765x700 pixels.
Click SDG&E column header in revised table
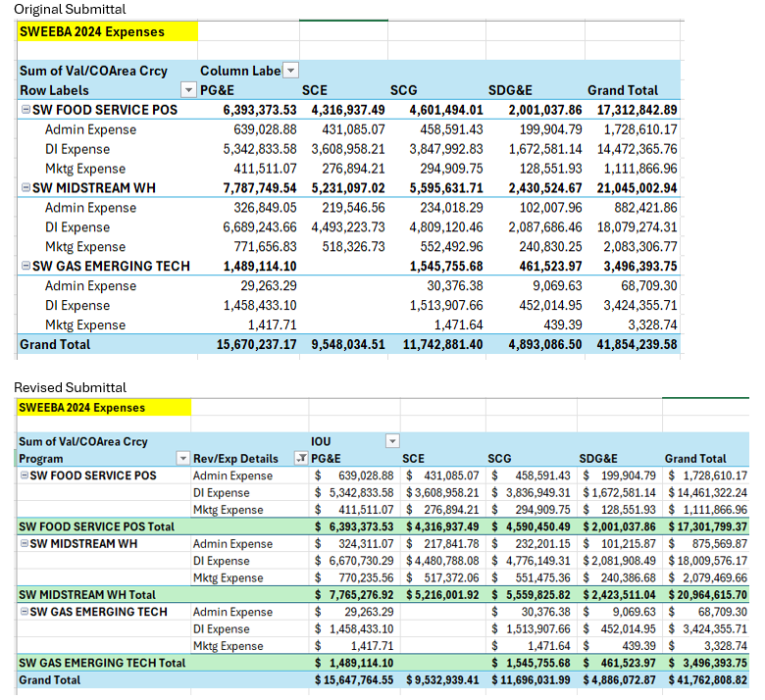tap(598, 458)
